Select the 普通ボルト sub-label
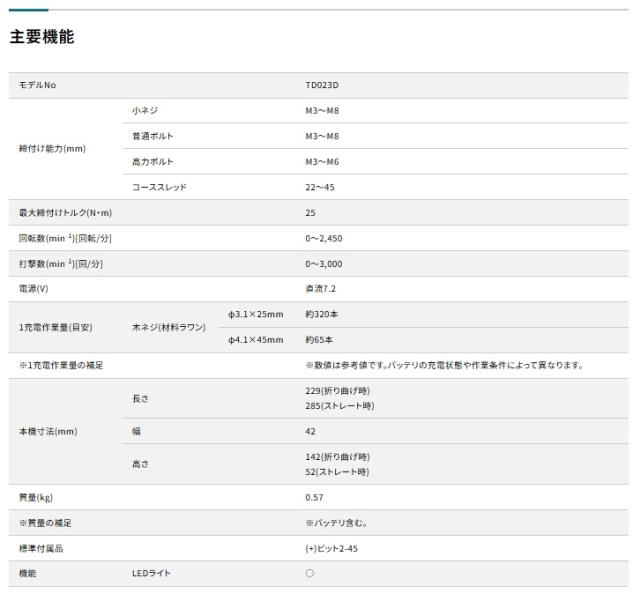The image size is (640, 601). [153, 136]
